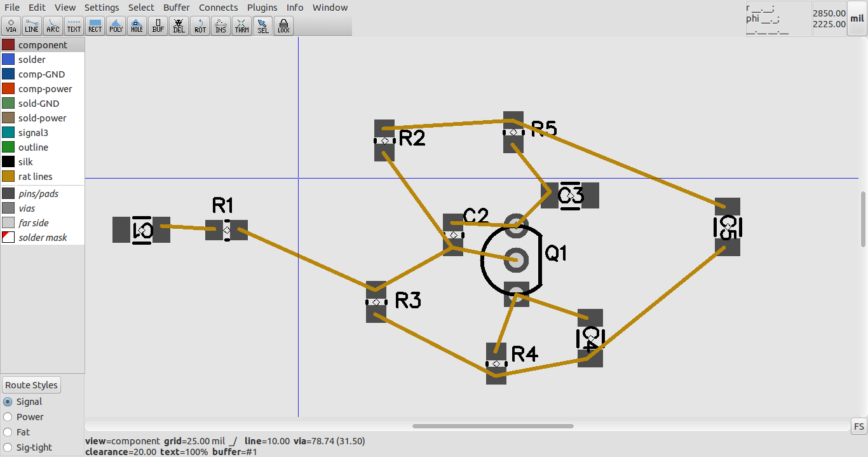Toggle rat lines visibility swatch
Viewport: 868px width, 457px height.
8,177
